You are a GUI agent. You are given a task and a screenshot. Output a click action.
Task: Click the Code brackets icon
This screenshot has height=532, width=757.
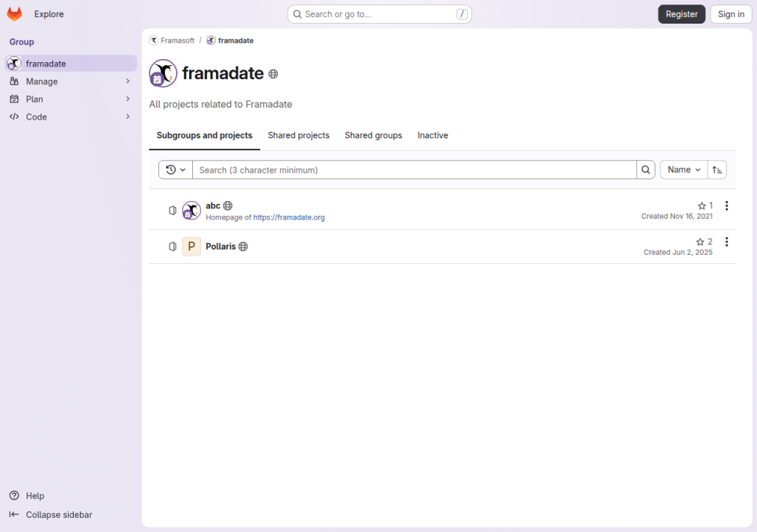pos(14,117)
